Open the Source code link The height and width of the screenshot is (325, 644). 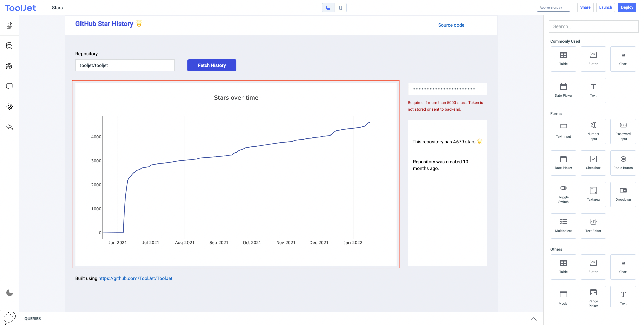pos(451,25)
